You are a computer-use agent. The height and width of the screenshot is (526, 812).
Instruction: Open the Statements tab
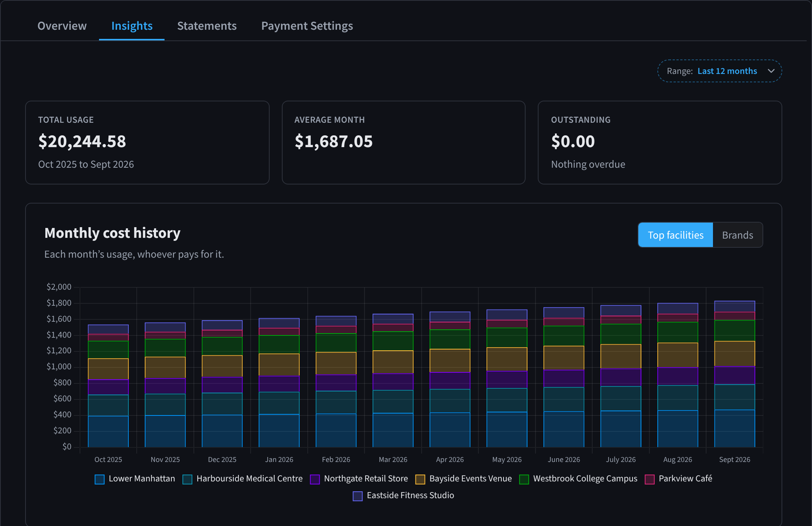[x=207, y=26]
